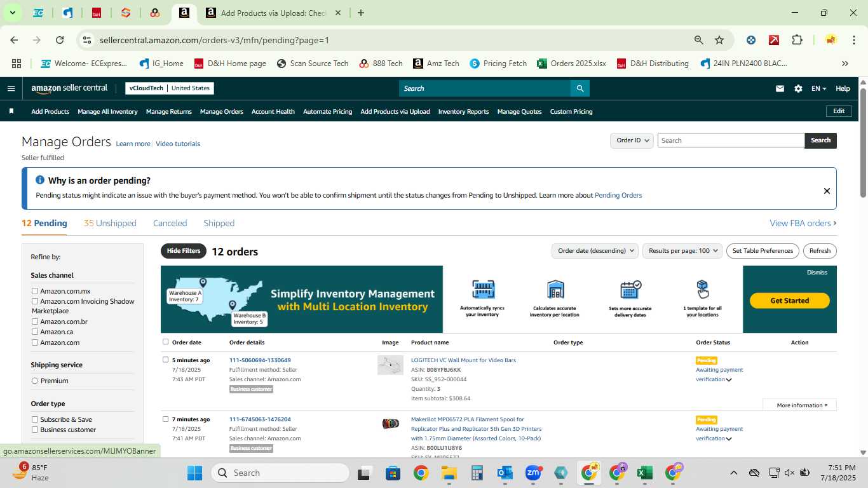Select order 111-5060694-1330649 checkbox
The image size is (868, 488).
pyautogui.click(x=166, y=360)
